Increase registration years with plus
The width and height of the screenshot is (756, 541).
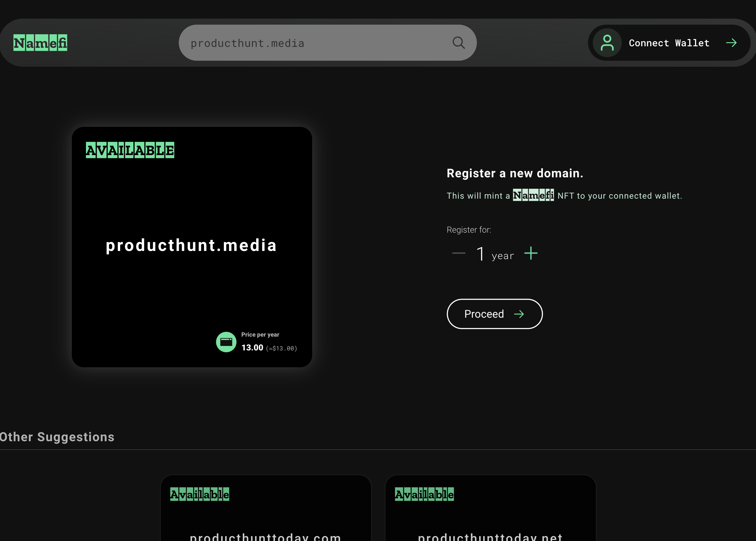531,253
